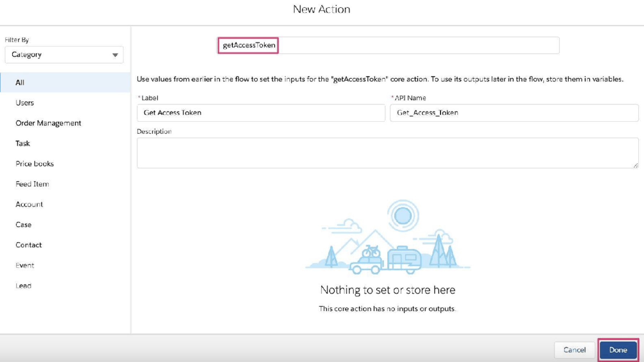Click the getAccessToken action search field

point(388,45)
